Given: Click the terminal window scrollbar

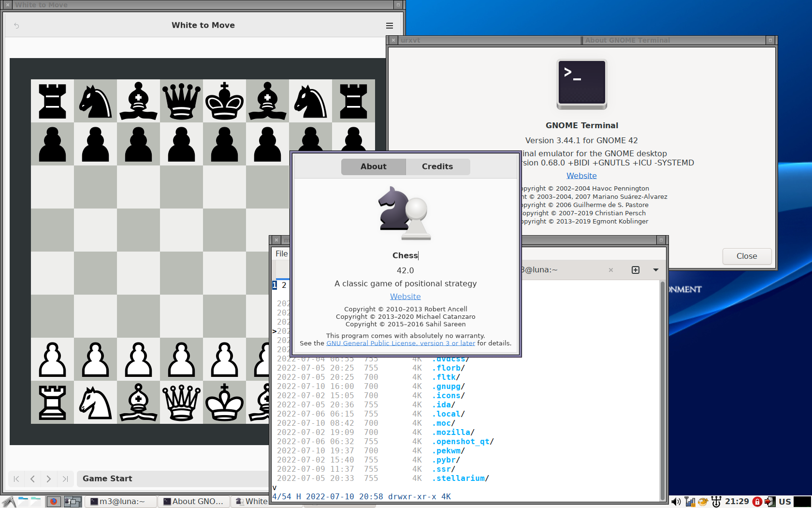Looking at the screenshot, I should (662, 391).
